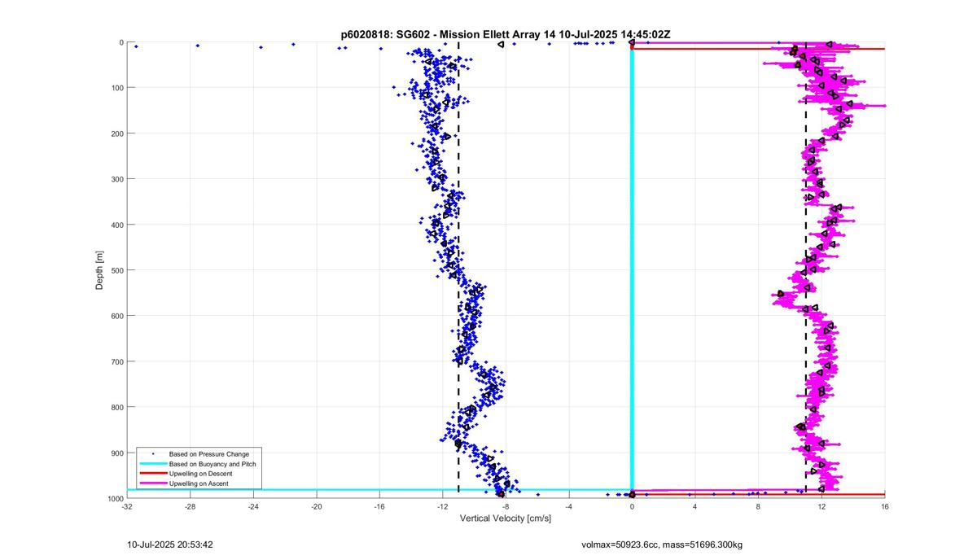Select legend entry 'Upwelling on Ascent'
Screen dimensions: 977x560
(199, 483)
